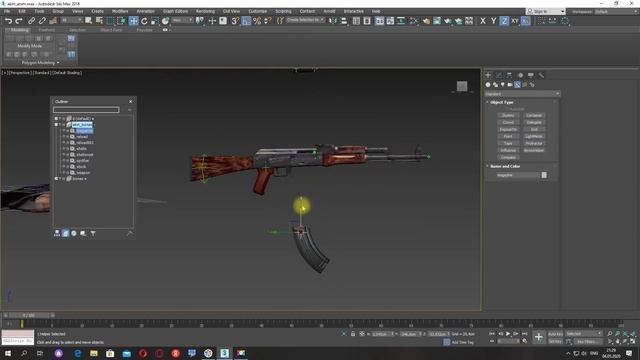Image resolution: width=640 pixels, height=360 pixels.
Task: Toggle the Selection Lock padlock
Action: point(353,334)
